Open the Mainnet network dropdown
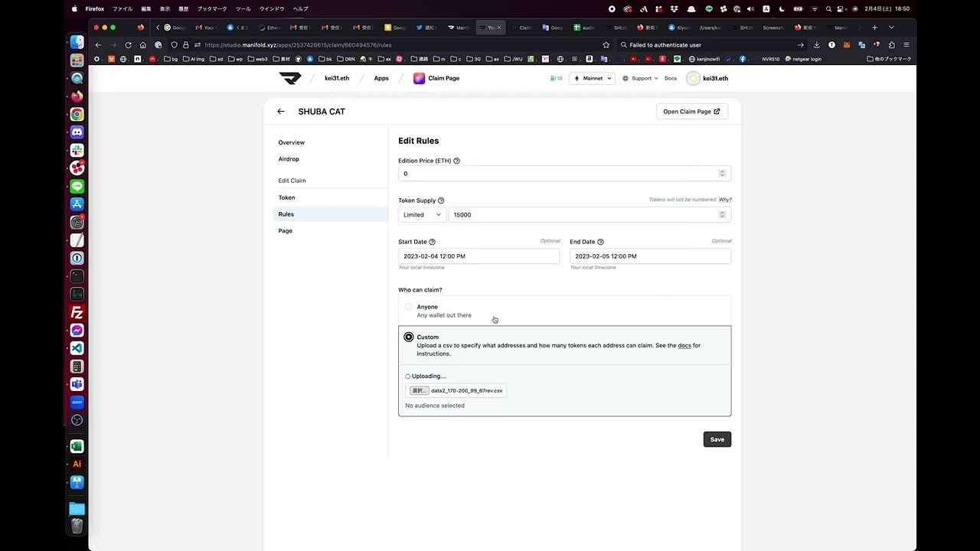This screenshot has height=551, width=980. 592,78
